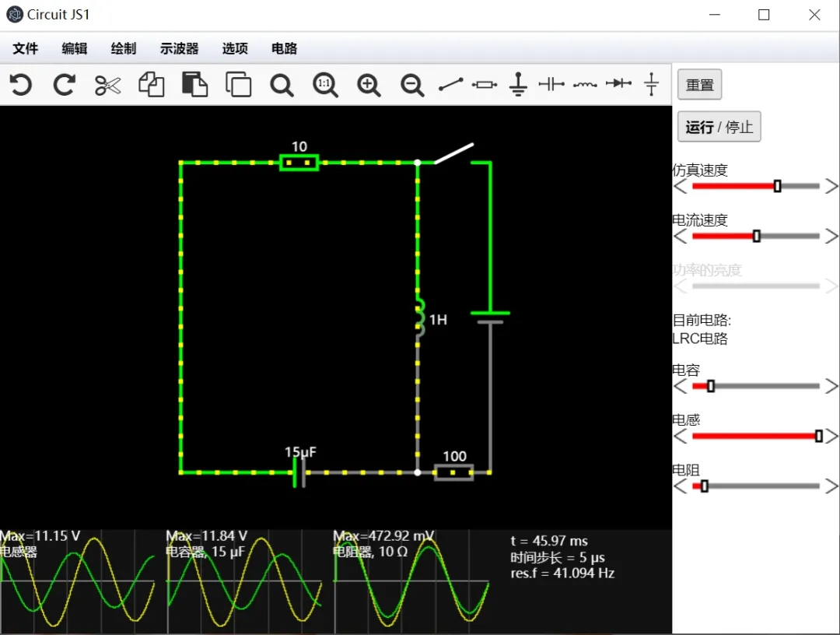Increase 仿真速度 with right arrow

pos(831,187)
